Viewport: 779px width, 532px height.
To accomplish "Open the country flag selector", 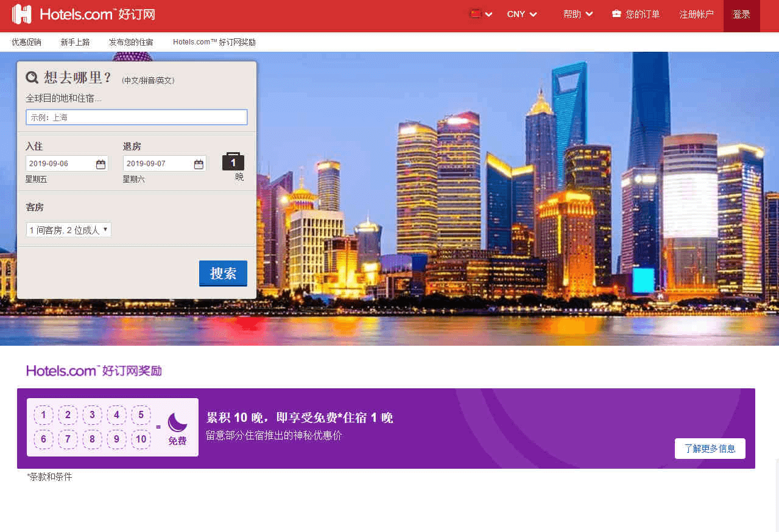I will (x=481, y=14).
